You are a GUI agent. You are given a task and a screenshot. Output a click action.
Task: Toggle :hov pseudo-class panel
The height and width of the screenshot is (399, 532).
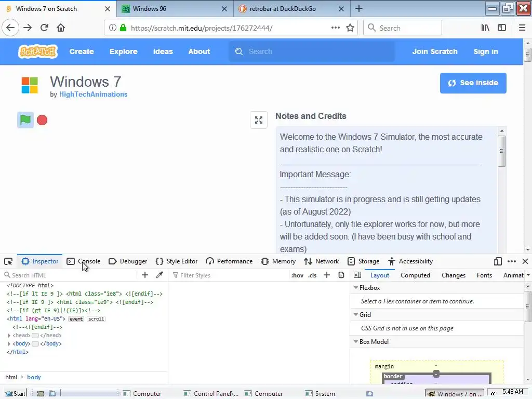coord(297,275)
